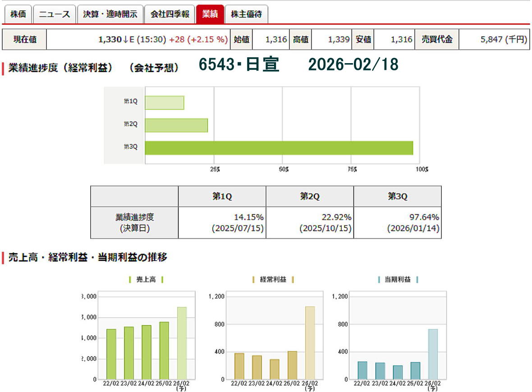The height and width of the screenshot is (392, 532).
Task: Click the 経常利益 chart legend
Action: (x=273, y=280)
